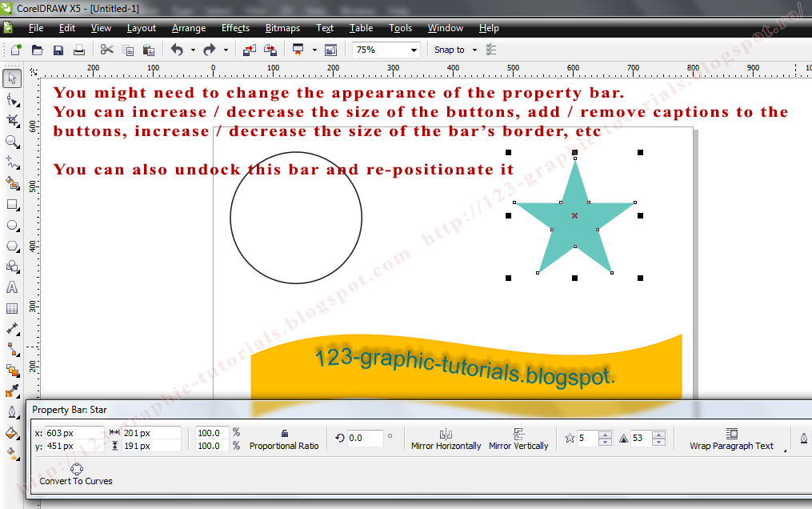
Task: Open the Table tool
Action: click(11, 307)
